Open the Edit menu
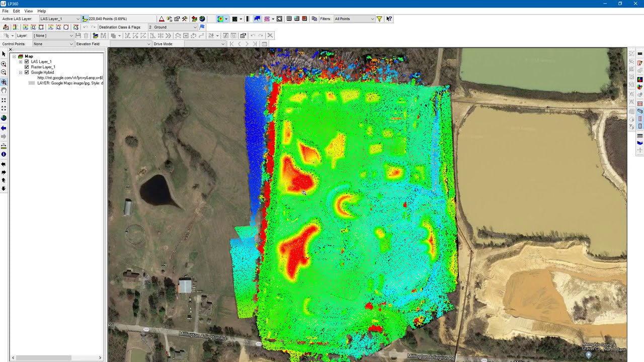This screenshot has width=644, height=362. click(x=17, y=11)
